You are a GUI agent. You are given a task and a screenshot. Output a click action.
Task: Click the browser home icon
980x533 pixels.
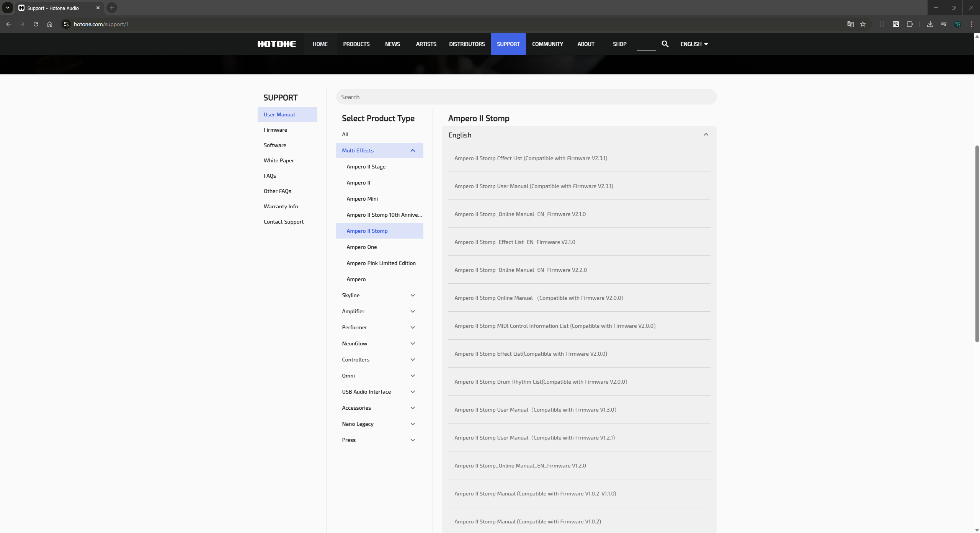click(50, 24)
